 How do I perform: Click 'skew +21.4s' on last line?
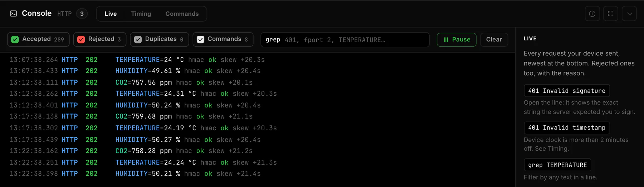point(239,173)
